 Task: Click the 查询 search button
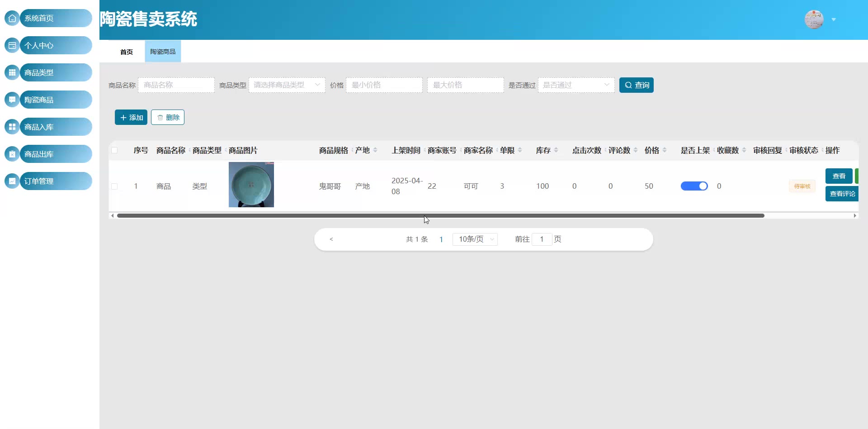point(637,85)
